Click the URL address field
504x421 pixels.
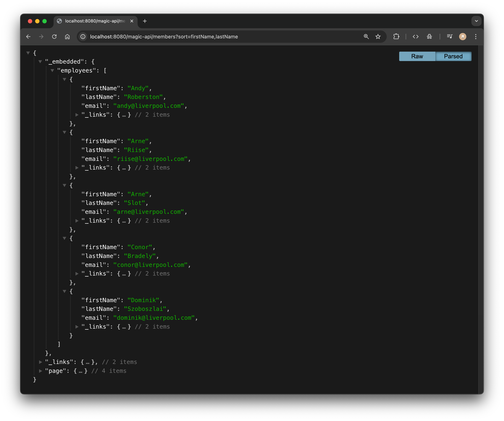tap(216, 37)
